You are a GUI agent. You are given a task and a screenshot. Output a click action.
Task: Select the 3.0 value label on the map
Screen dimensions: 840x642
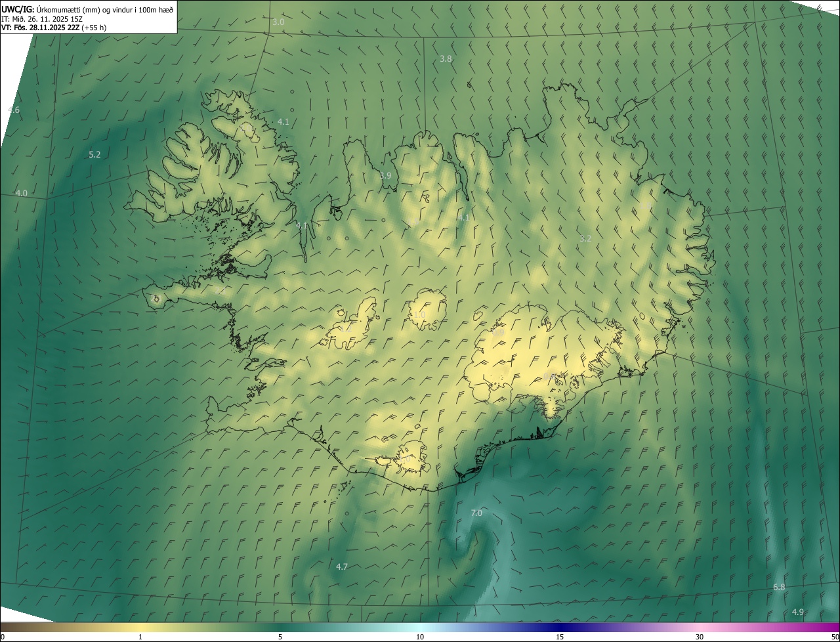click(278, 22)
